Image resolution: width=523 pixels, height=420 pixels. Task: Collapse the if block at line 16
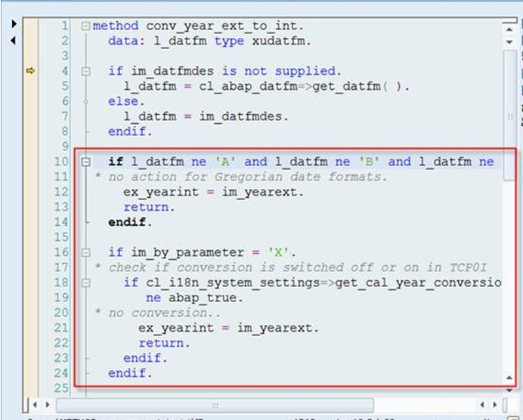click(x=85, y=252)
